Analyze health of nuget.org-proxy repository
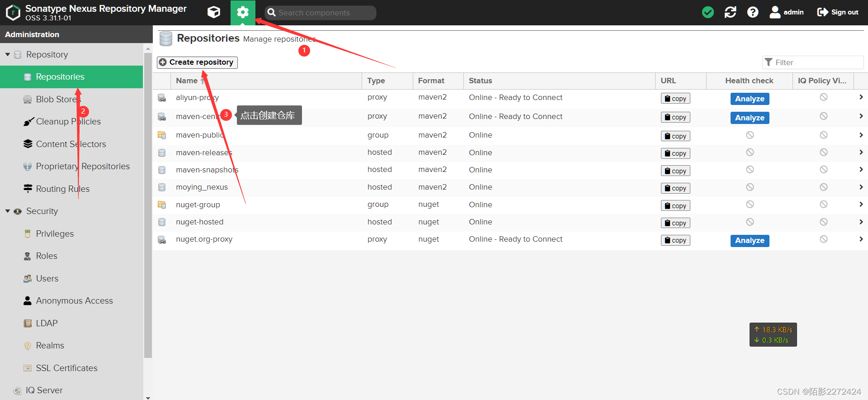Viewport: 868px width, 400px height. click(x=750, y=240)
